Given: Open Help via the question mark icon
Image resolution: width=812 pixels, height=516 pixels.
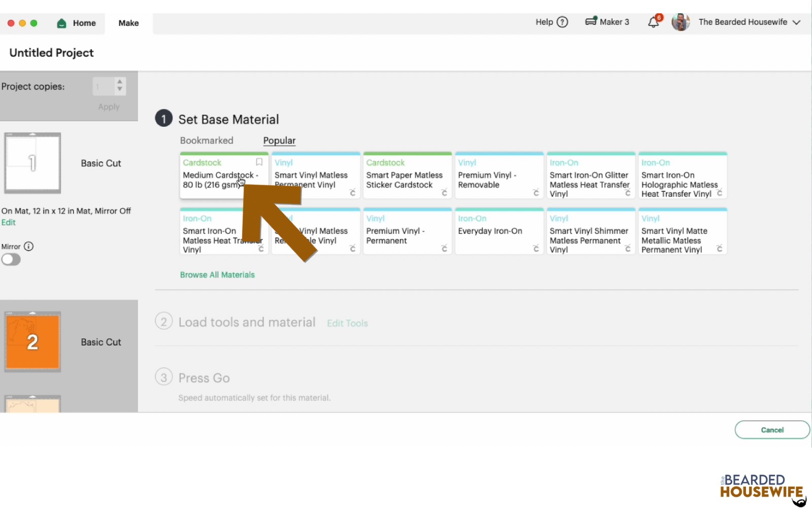Looking at the screenshot, I should pyautogui.click(x=562, y=22).
